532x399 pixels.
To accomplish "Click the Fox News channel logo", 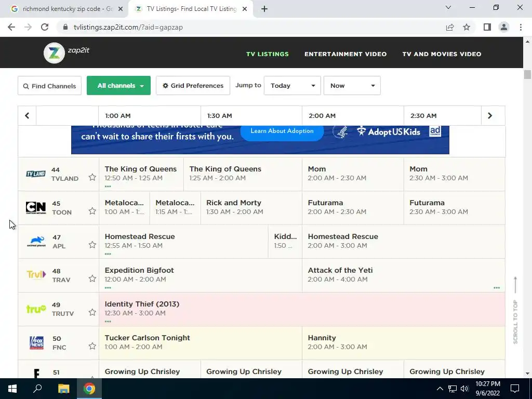I will (36, 343).
